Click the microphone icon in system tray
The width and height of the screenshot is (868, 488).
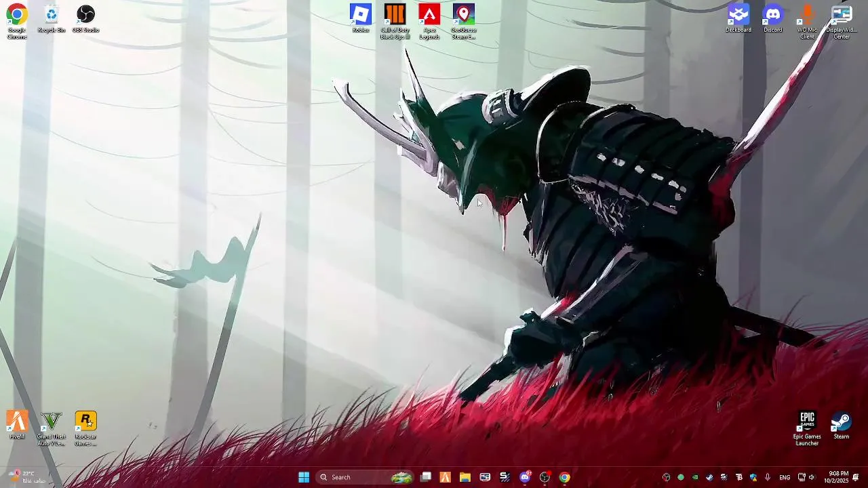pyautogui.click(x=768, y=477)
